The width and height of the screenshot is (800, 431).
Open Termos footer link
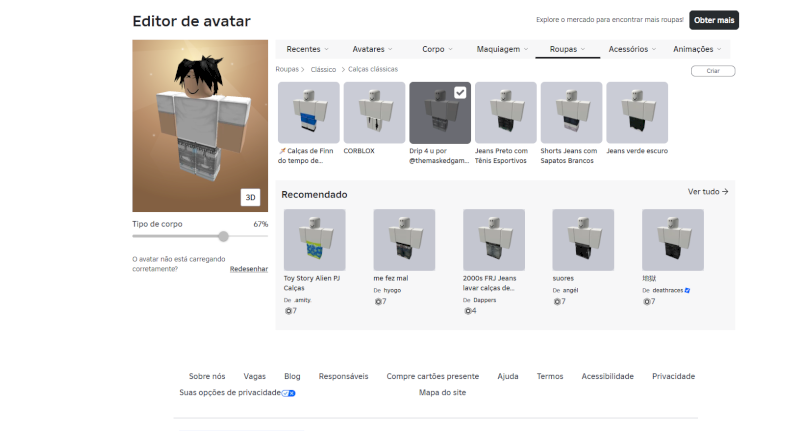[x=550, y=376]
